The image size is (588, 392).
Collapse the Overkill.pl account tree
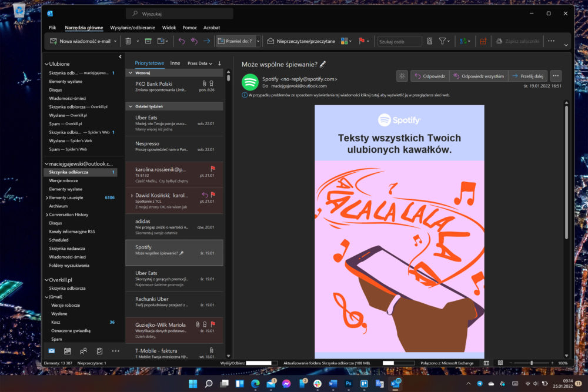pos(46,280)
